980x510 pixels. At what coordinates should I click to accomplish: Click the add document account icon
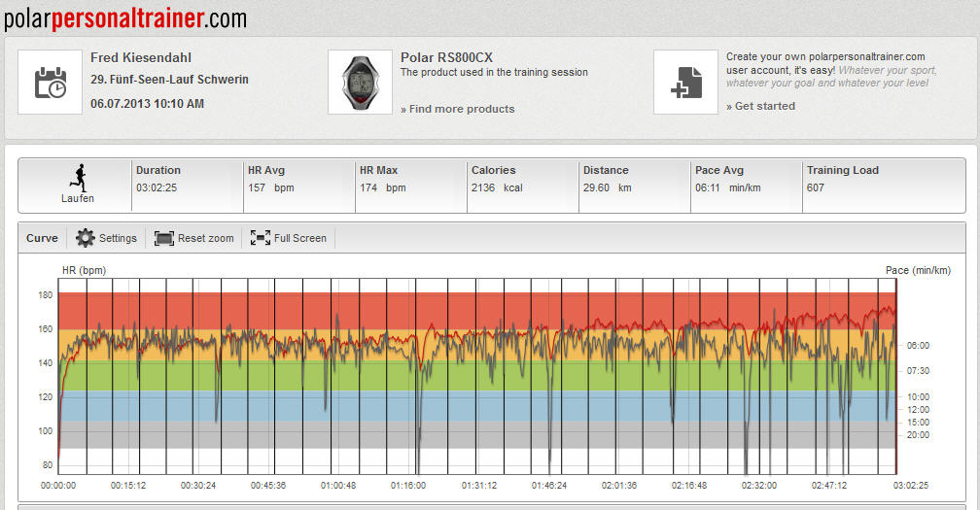(685, 83)
